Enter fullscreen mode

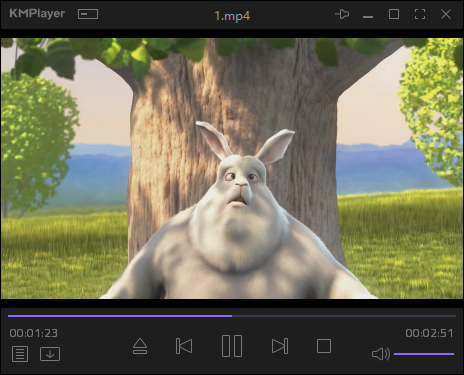pyautogui.click(x=420, y=14)
